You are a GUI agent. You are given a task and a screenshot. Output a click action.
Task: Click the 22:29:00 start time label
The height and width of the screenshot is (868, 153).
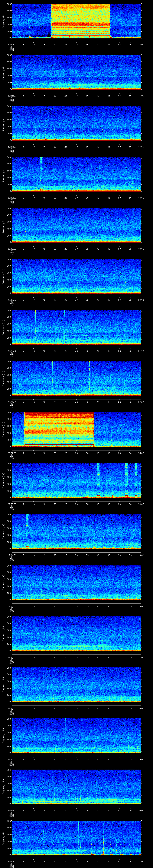pyautogui.click(x=12, y=810)
